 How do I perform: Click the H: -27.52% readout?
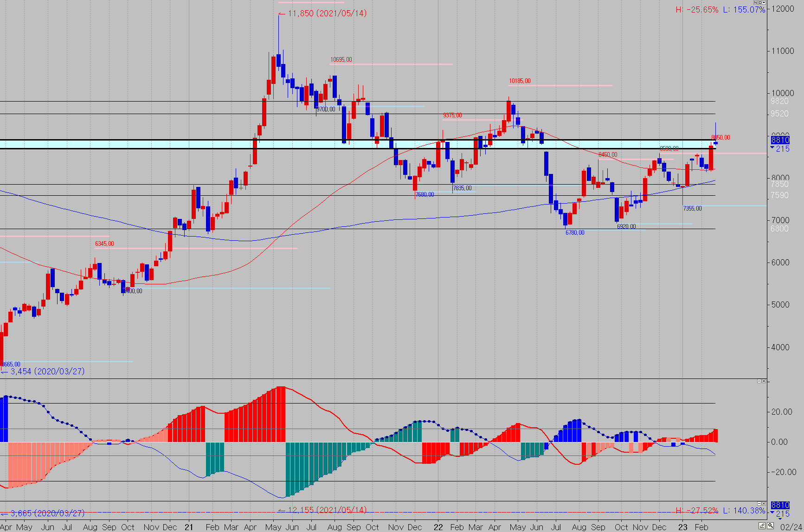click(x=697, y=511)
